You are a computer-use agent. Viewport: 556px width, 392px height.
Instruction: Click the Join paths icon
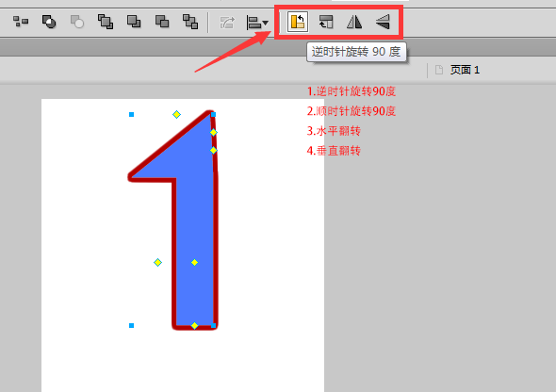click(49, 22)
